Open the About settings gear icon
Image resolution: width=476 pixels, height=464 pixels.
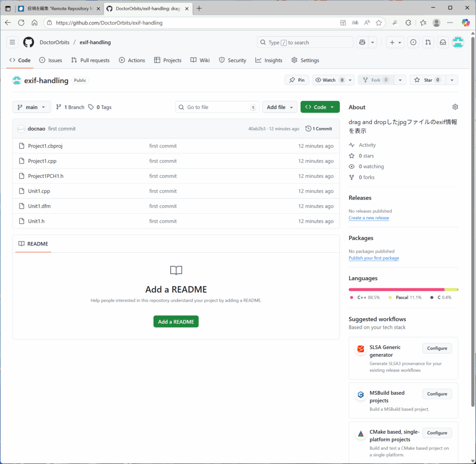point(455,107)
